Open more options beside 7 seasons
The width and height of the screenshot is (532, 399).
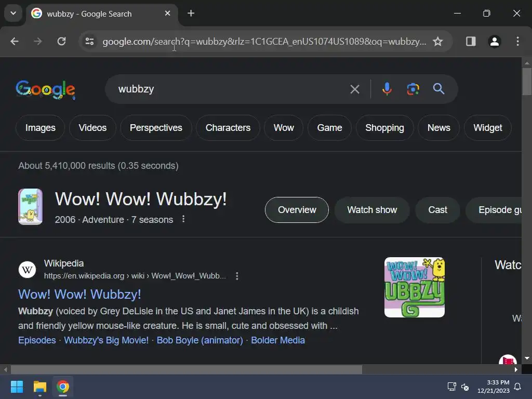click(183, 219)
